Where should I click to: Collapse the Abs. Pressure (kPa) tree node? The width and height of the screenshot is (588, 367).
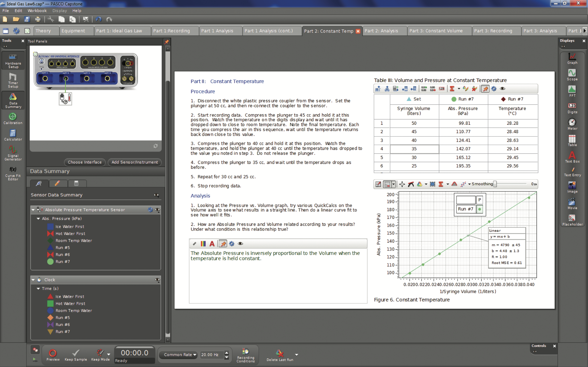38,218
